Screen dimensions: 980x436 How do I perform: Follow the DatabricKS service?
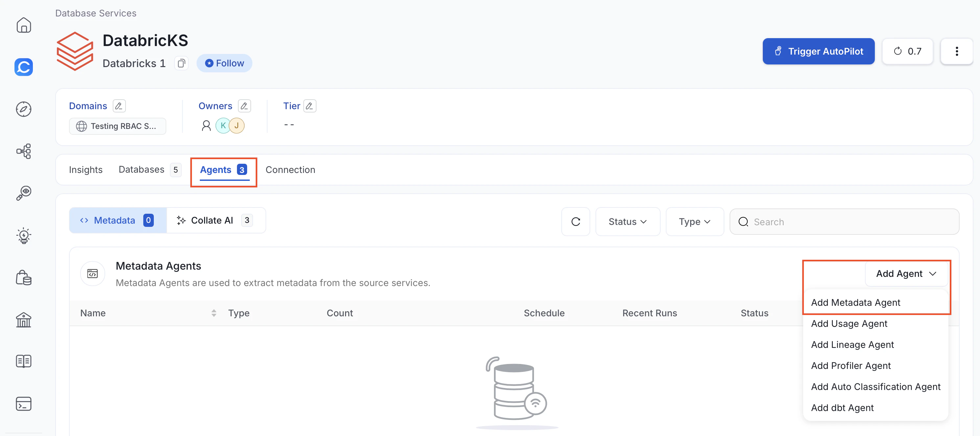pos(224,63)
